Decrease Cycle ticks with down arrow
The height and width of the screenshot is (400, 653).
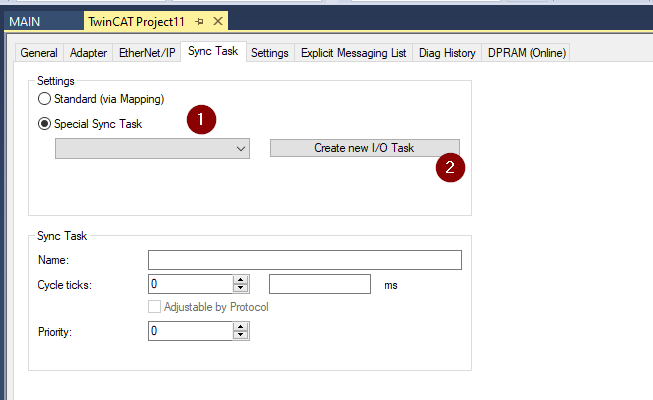(x=241, y=288)
